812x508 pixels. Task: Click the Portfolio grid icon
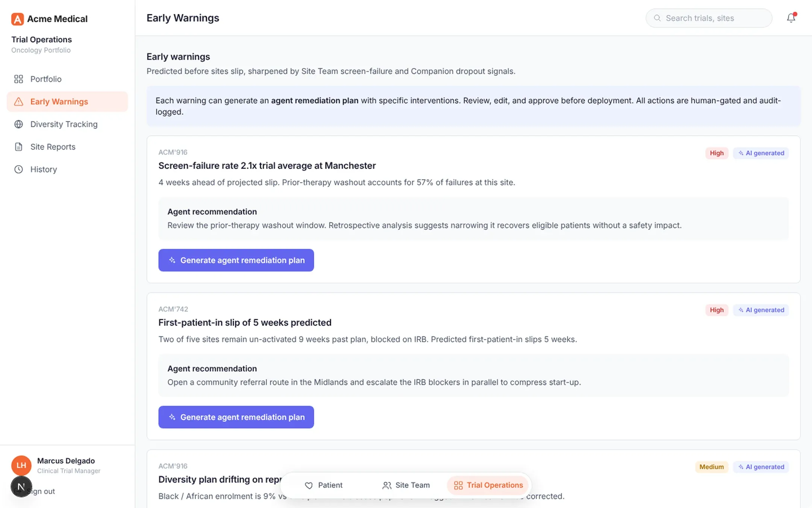[18, 79]
